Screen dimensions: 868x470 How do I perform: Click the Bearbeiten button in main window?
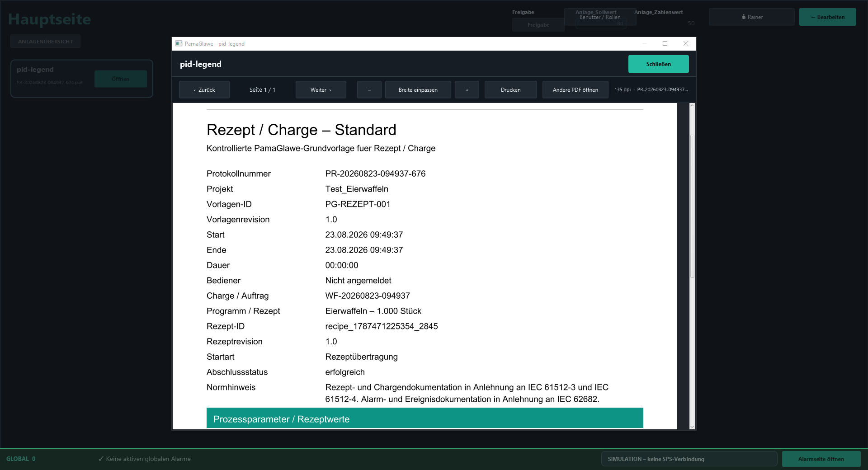827,17
